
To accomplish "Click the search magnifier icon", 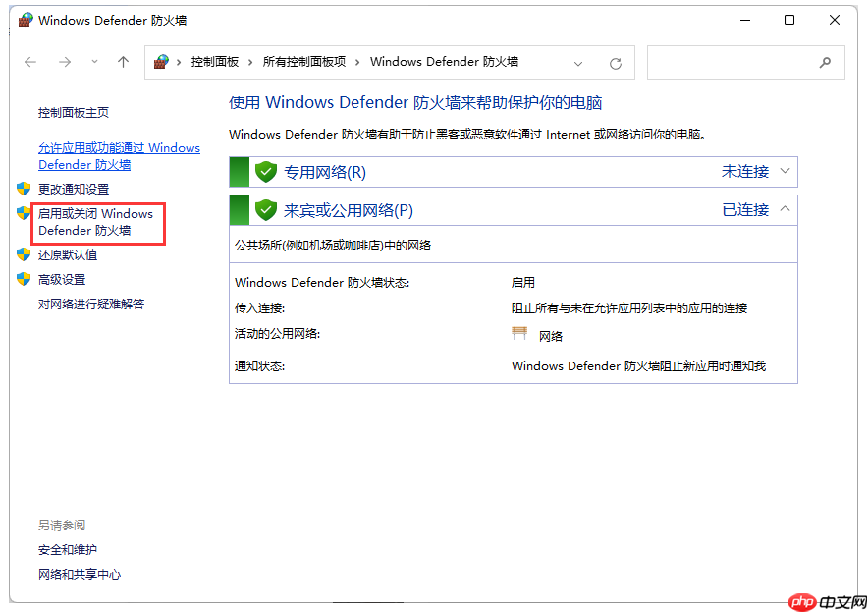I will [825, 63].
